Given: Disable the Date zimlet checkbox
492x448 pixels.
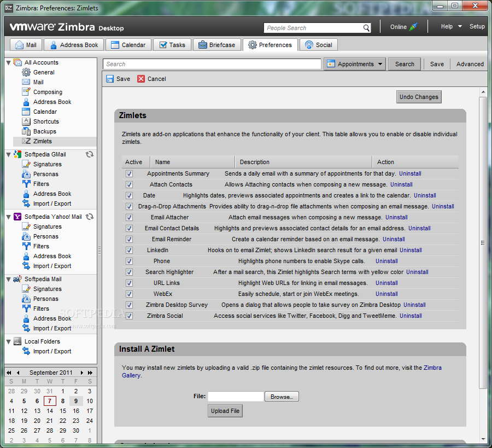Looking at the screenshot, I should 129,196.
